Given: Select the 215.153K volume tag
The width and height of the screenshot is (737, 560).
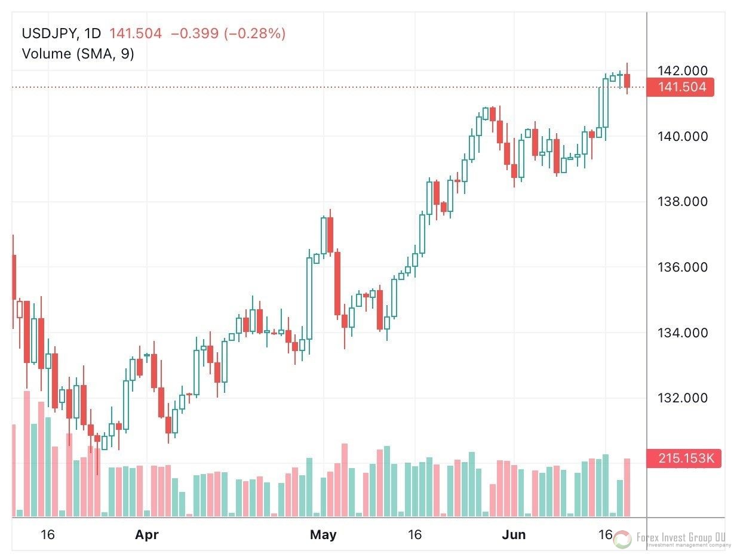Looking at the screenshot, I should [685, 459].
